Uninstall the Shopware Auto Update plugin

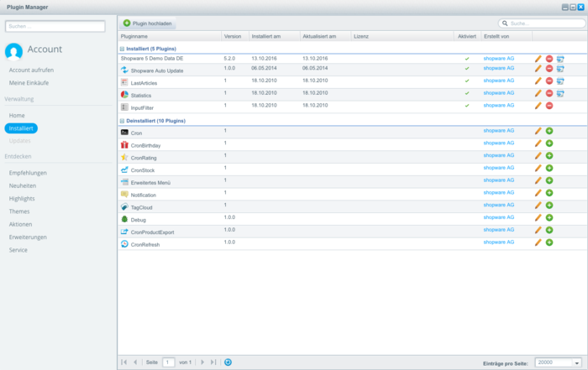point(549,69)
